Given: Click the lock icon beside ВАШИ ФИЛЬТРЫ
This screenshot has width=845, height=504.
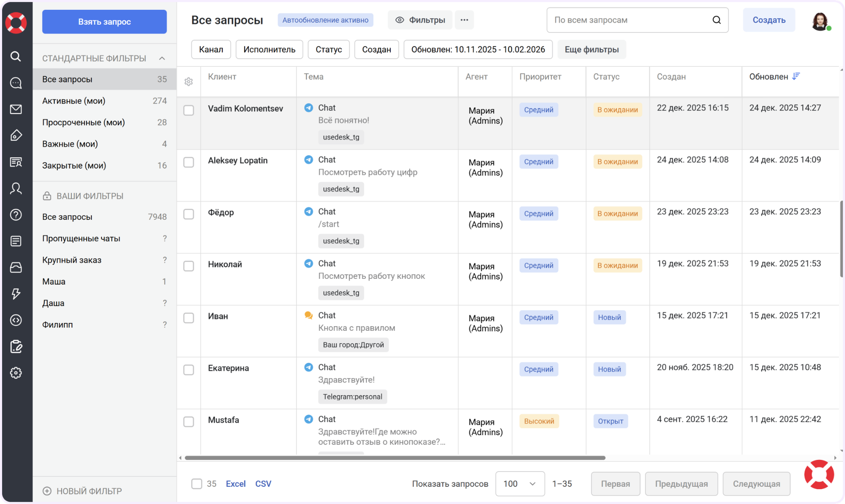Looking at the screenshot, I should pos(47,196).
